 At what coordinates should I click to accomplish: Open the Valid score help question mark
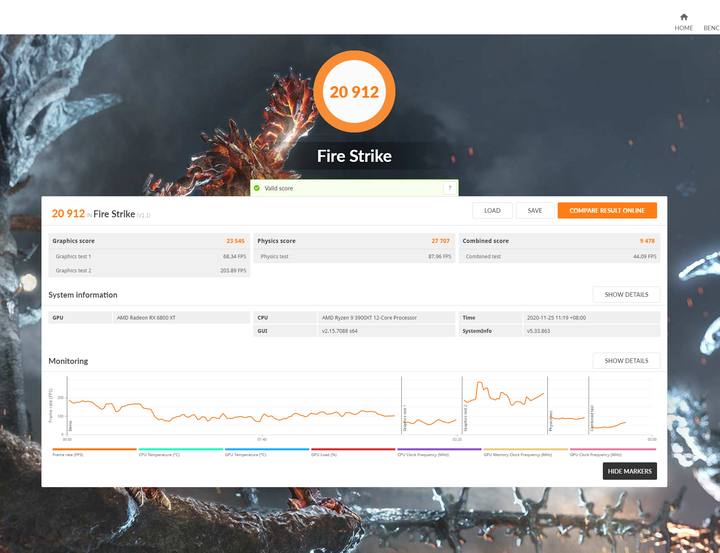click(x=450, y=188)
